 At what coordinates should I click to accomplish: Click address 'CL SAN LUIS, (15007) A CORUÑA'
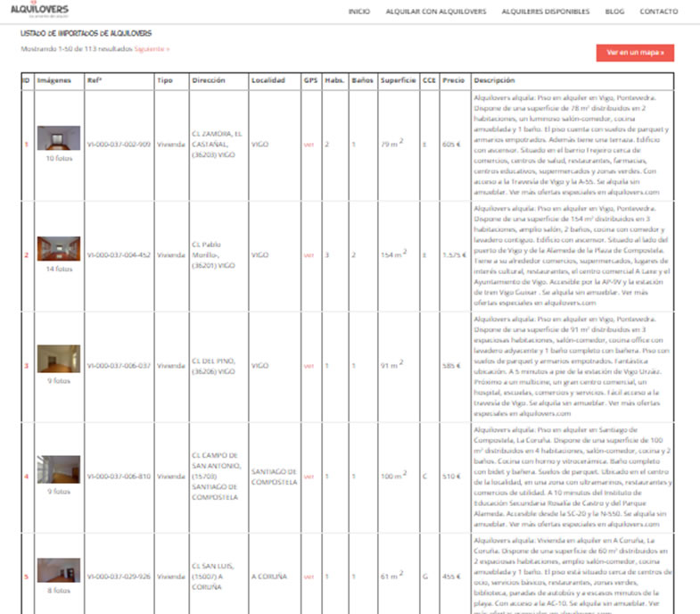(213, 577)
